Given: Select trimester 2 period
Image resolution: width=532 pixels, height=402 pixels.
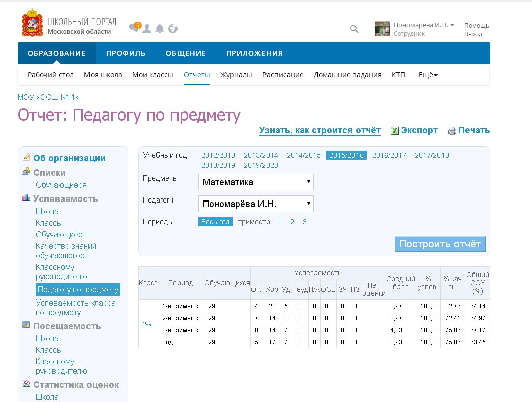Looking at the screenshot, I should coord(292,222).
